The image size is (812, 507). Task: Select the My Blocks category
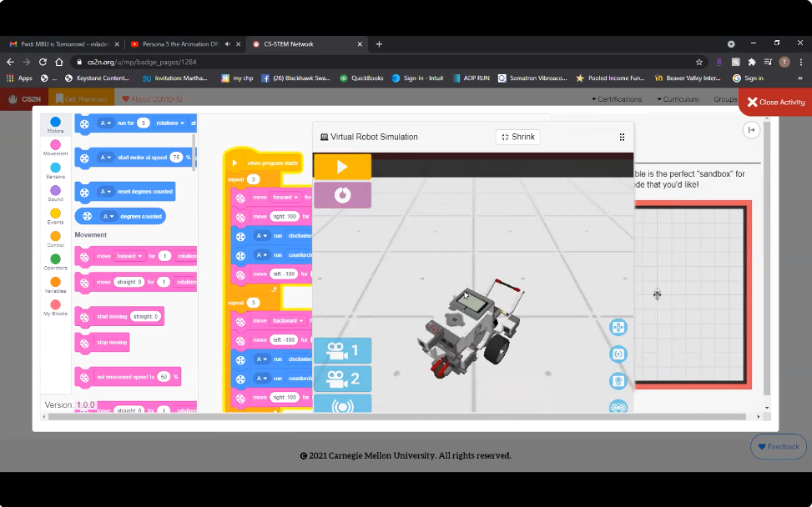(55, 308)
